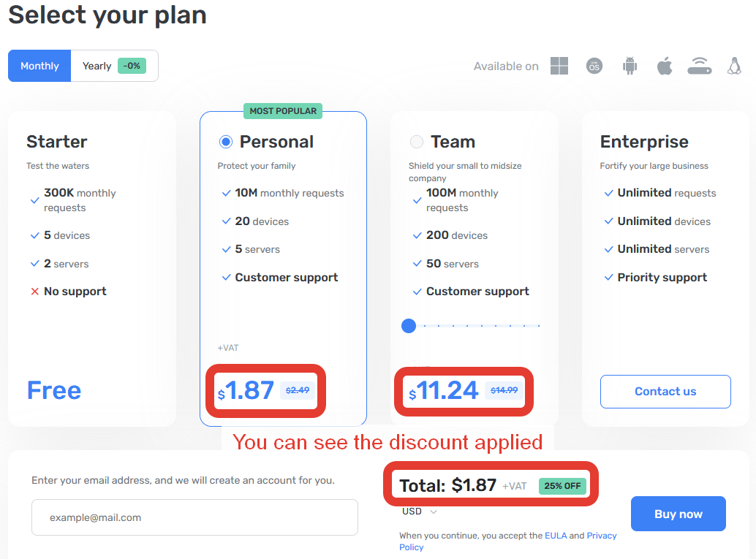The image size is (756, 559).
Task: Open the Privacy Policy link
Action: [x=507, y=541]
